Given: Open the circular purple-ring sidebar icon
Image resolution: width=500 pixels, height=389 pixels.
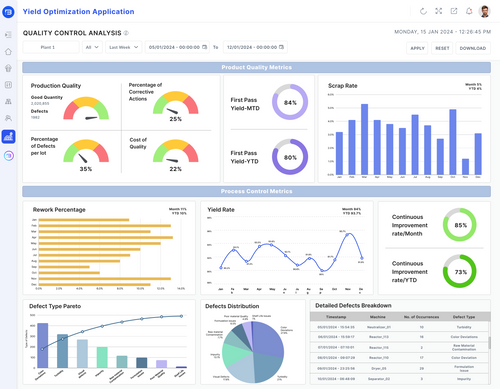Looking at the screenshot, I should point(9,155).
